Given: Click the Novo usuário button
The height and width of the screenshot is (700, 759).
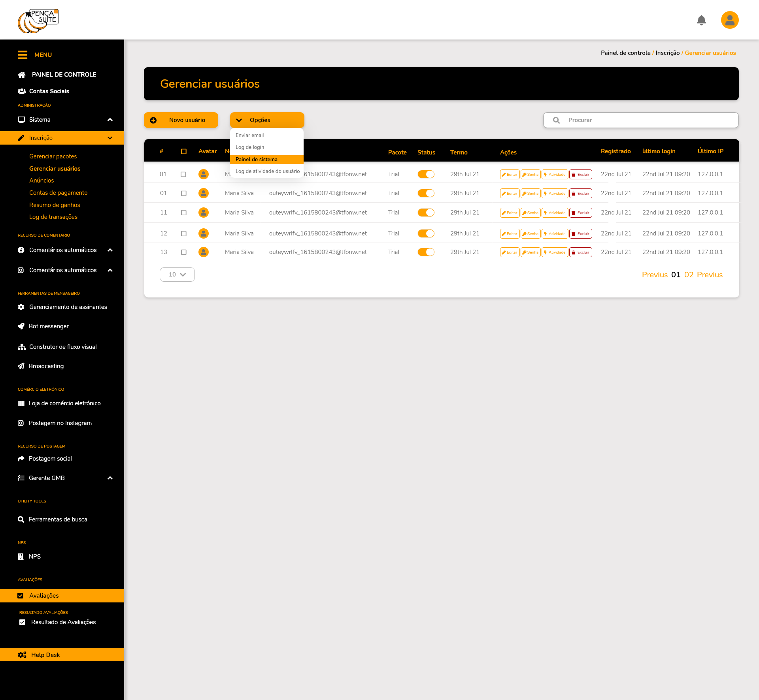Looking at the screenshot, I should (181, 120).
